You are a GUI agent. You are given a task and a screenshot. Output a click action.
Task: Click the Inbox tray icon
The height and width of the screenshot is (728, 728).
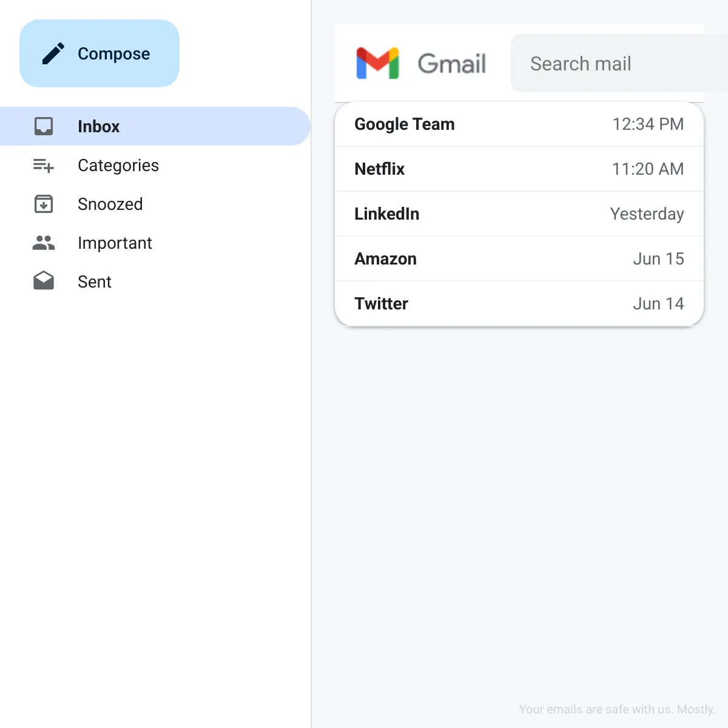click(x=44, y=126)
